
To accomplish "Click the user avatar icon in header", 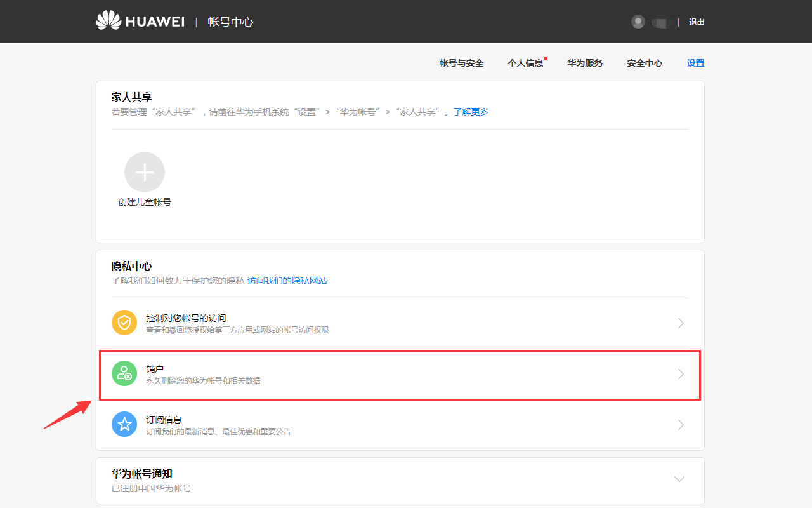I will 638,22.
